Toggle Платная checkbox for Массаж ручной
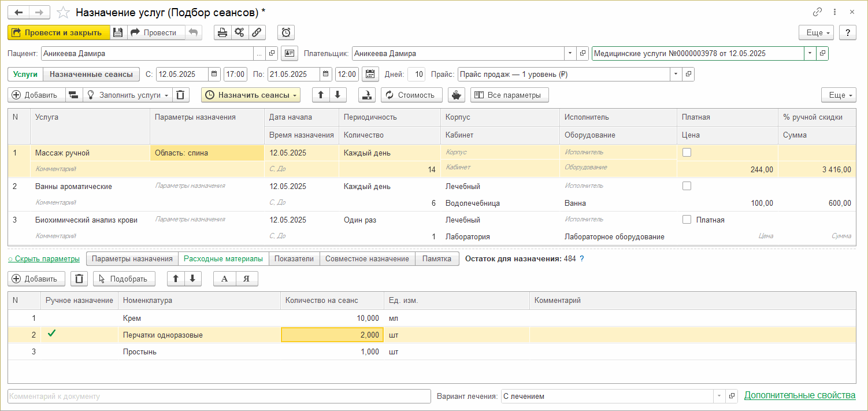The height and width of the screenshot is (411, 868). [687, 153]
